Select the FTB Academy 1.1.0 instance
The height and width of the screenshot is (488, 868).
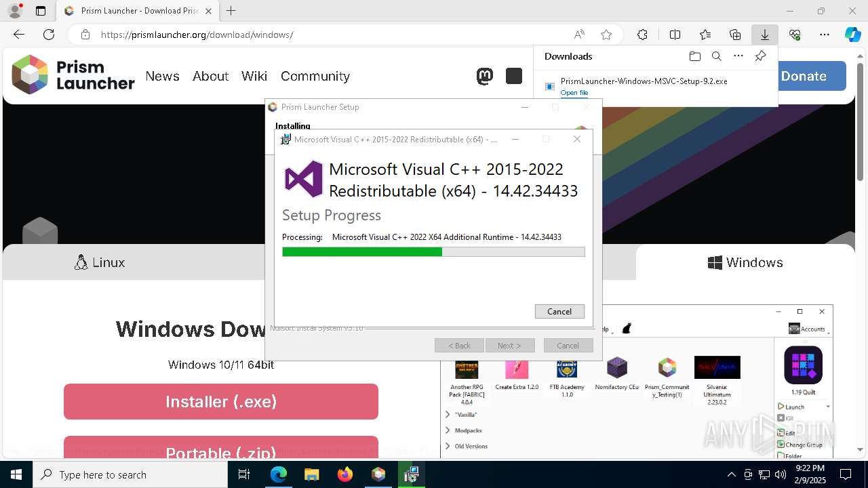pos(567,377)
